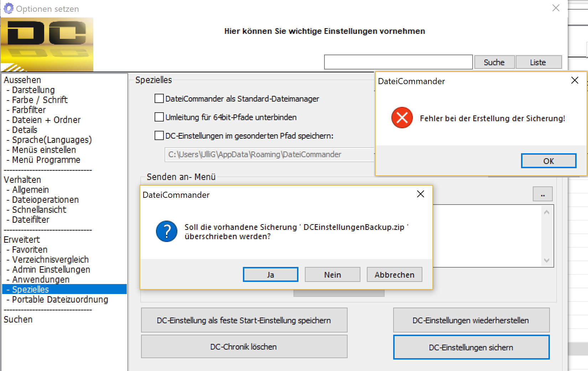Select Dateioperationen in the sidebar
Image resolution: width=588 pixels, height=371 pixels.
point(45,200)
